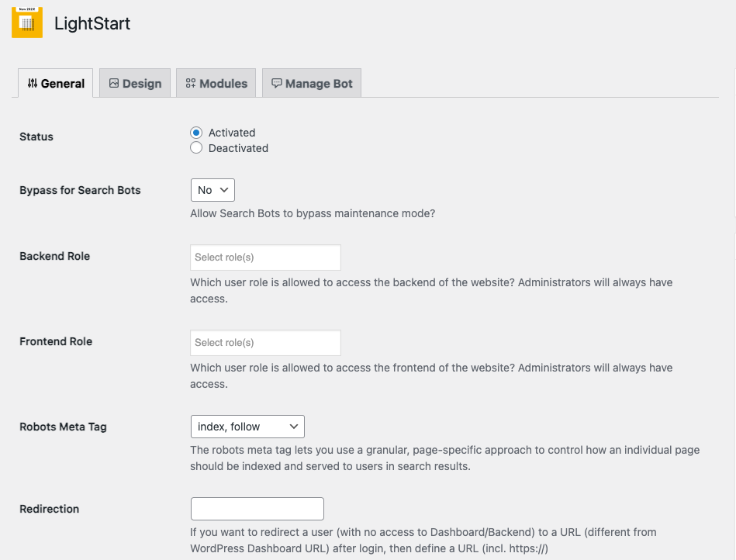Click the Bypass for Search Bots label

80,190
